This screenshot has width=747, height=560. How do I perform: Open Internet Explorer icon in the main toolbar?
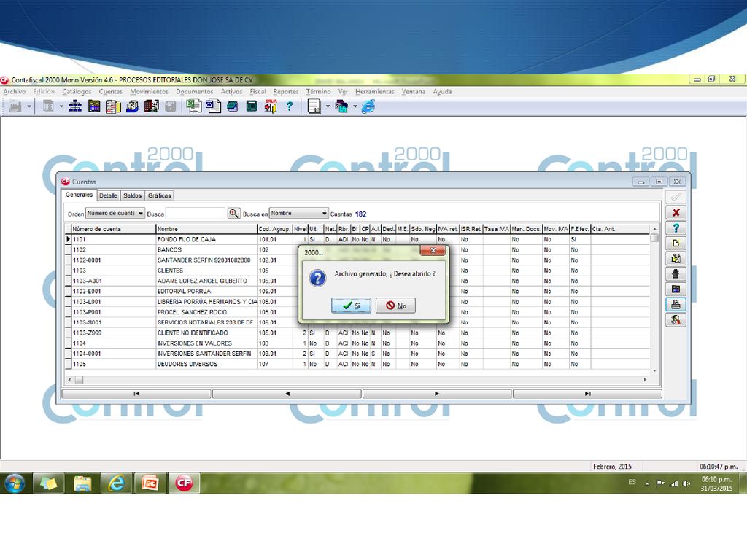click(x=368, y=106)
